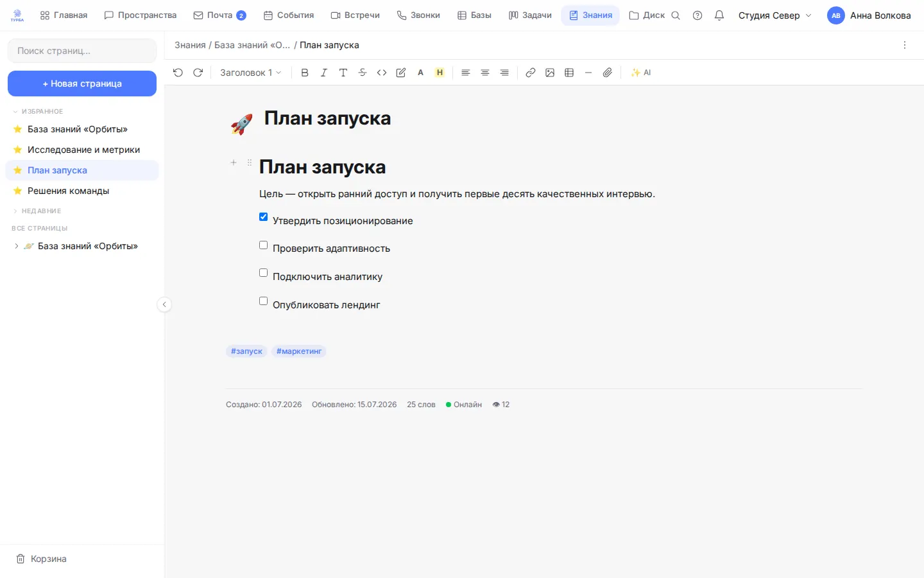Image resolution: width=924 pixels, height=578 pixels.
Task: Undo the last edit
Action: pos(178,73)
